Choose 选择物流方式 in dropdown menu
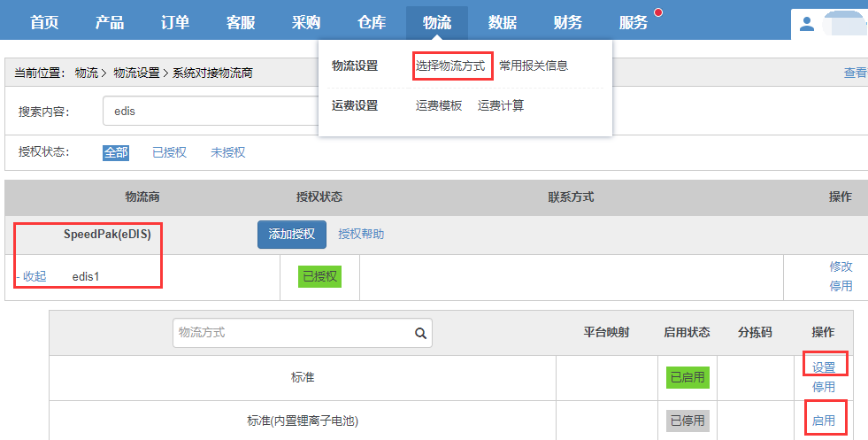The image size is (868, 440). [x=450, y=66]
